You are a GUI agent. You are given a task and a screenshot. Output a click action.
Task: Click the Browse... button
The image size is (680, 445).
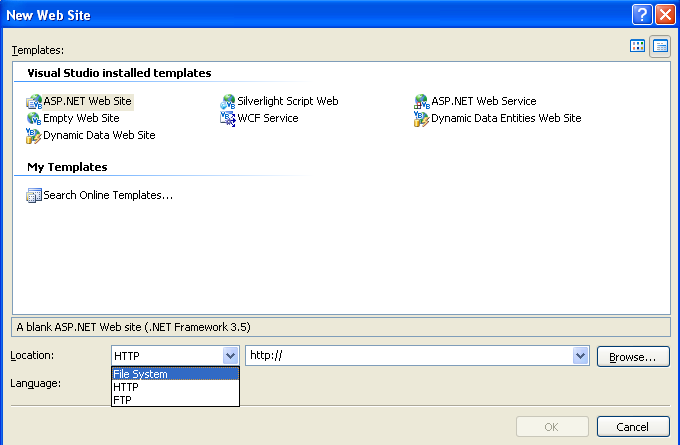633,357
